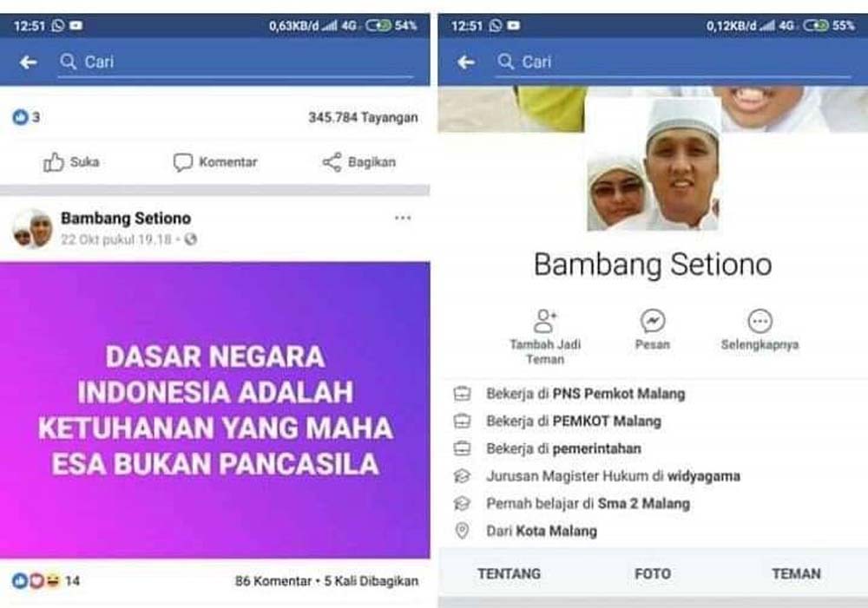Tap back arrow on left screen
This screenshot has width=868, height=608.
(x=29, y=62)
